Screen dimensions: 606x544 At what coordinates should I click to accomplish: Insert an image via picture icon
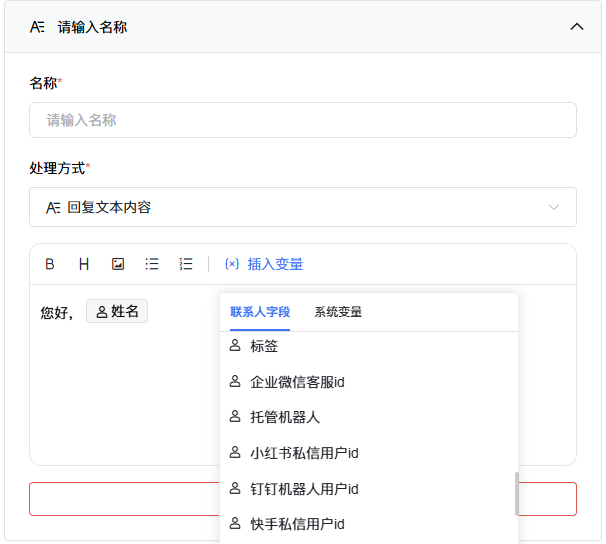point(118,264)
